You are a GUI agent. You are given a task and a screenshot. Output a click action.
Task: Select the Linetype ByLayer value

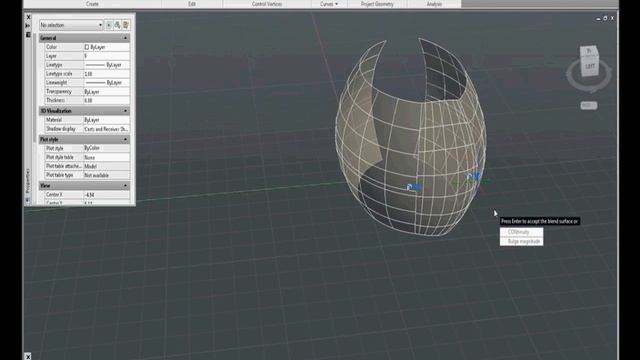tap(106, 65)
